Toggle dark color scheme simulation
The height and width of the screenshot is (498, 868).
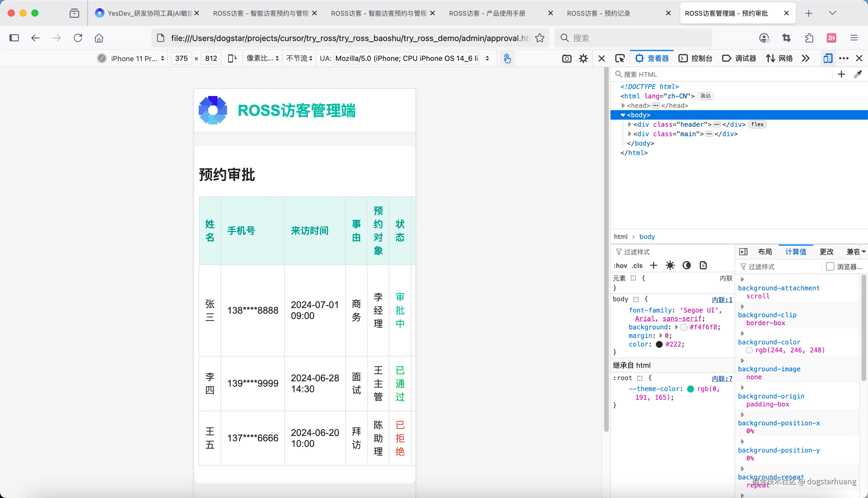click(686, 266)
